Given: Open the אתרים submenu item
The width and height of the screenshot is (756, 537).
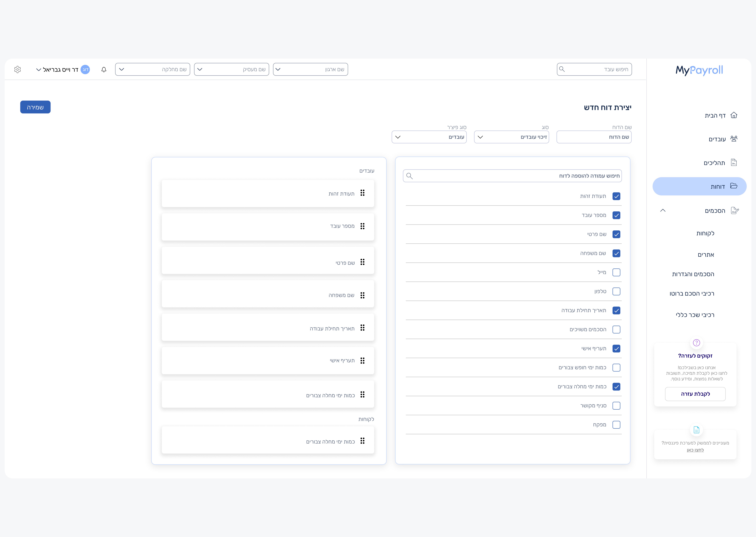Looking at the screenshot, I should coord(706,255).
